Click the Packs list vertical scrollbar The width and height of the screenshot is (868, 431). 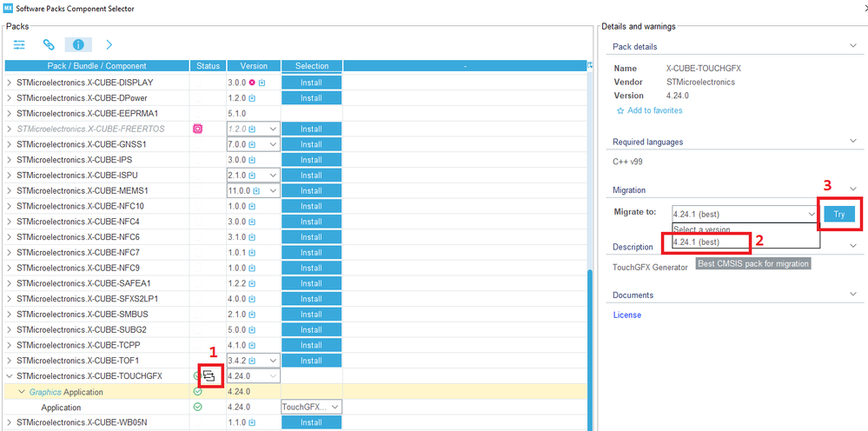590,349
